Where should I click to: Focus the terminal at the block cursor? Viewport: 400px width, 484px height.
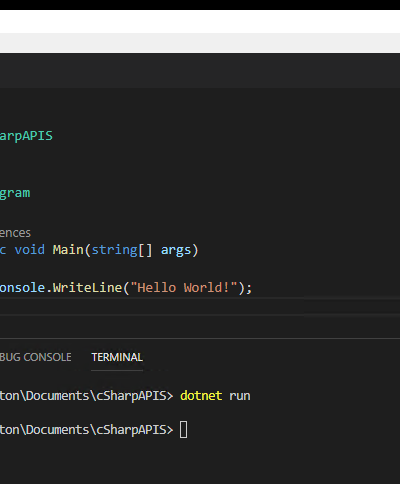[183, 429]
